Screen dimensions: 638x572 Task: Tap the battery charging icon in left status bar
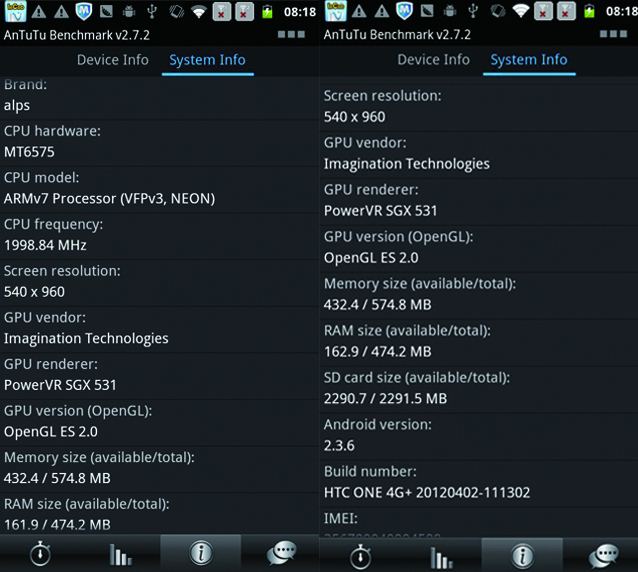pos(267,12)
